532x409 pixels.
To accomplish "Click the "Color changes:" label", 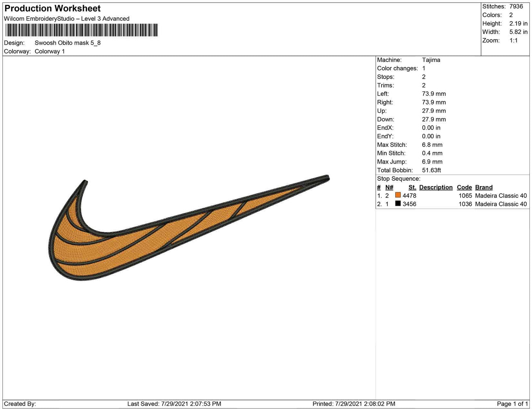I will (x=398, y=68).
